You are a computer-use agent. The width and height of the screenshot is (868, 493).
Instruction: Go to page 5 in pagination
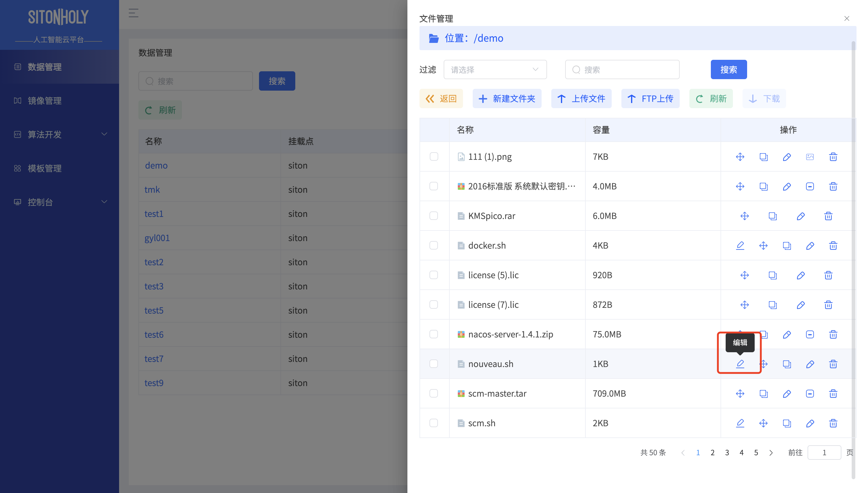756,453
